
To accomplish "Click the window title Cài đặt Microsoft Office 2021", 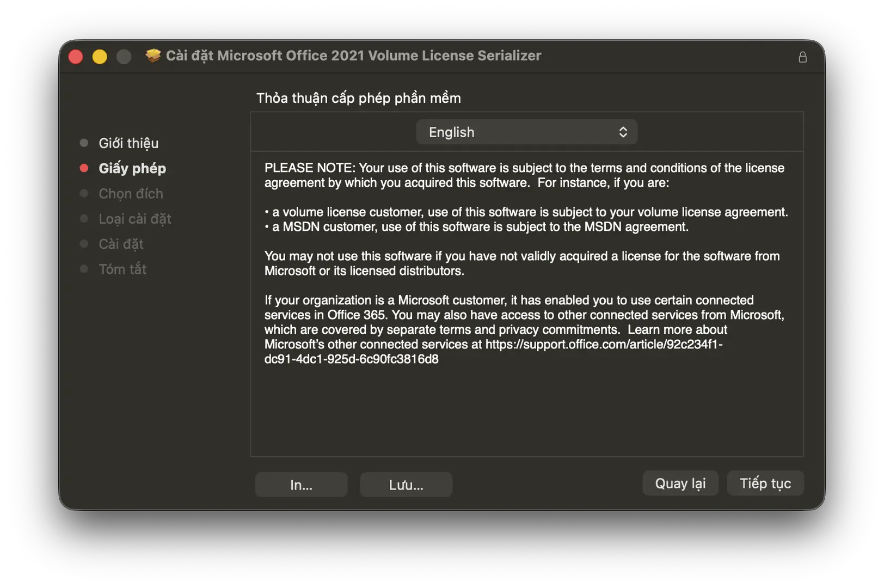I will (354, 56).
